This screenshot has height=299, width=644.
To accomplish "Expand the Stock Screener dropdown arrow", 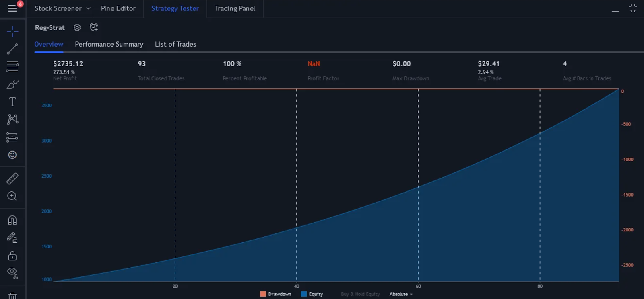I will click(88, 8).
